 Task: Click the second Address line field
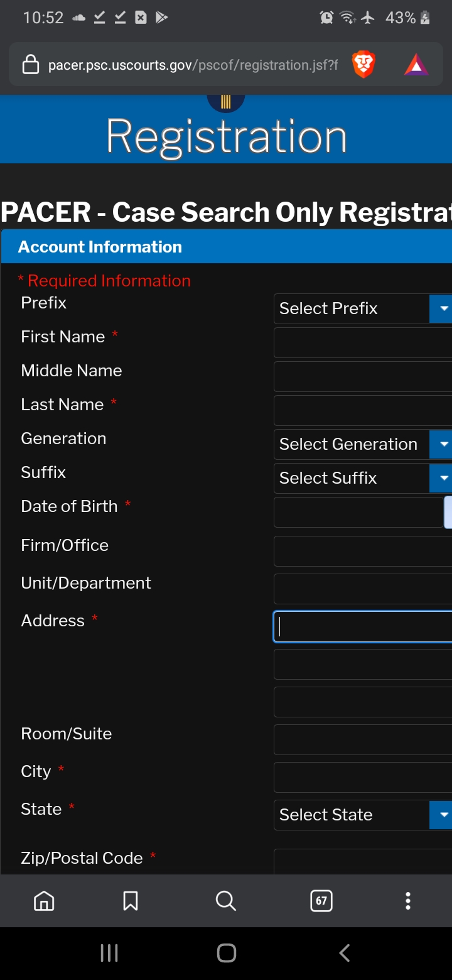pos(363,664)
